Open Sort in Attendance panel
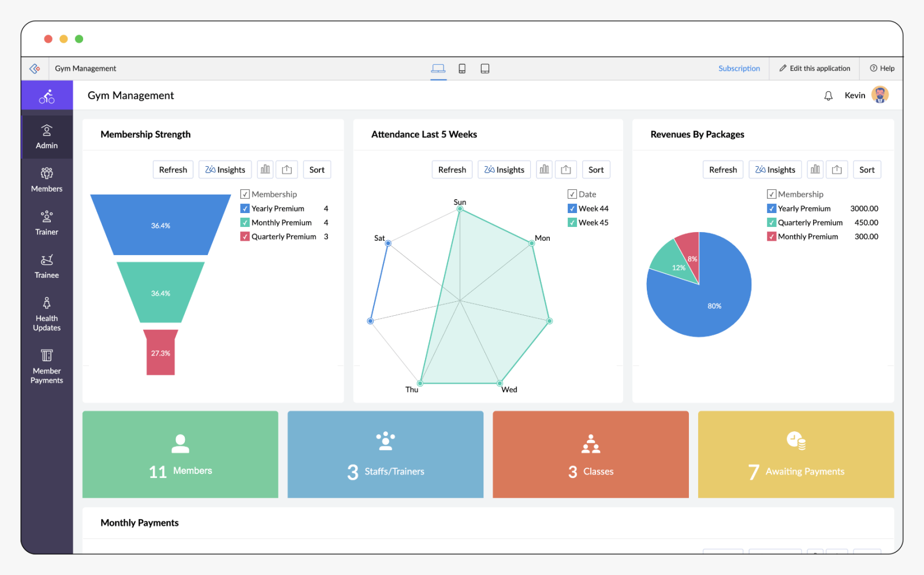Screen dimensions: 924x575 pyautogui.click(x=596, y=170)
